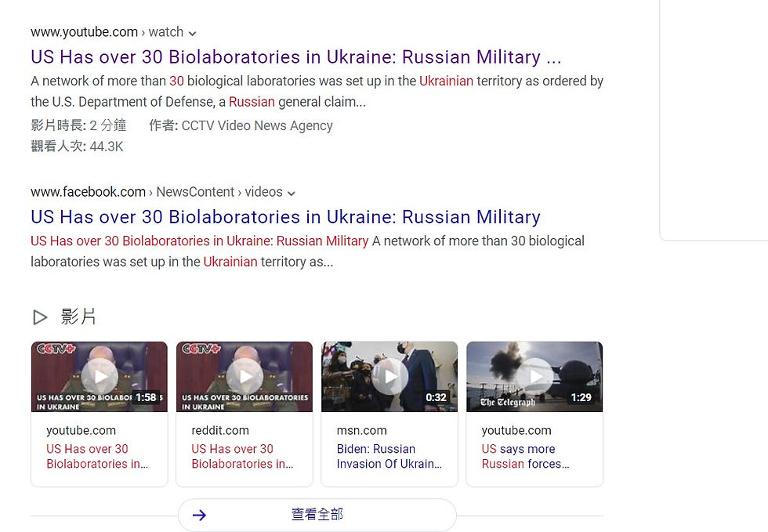Open 'Biden: Russian Invasion Of Ukrain...' card title
Image resolution: width=768 pixels, height=532 pixels.
[x=389, y=457]
